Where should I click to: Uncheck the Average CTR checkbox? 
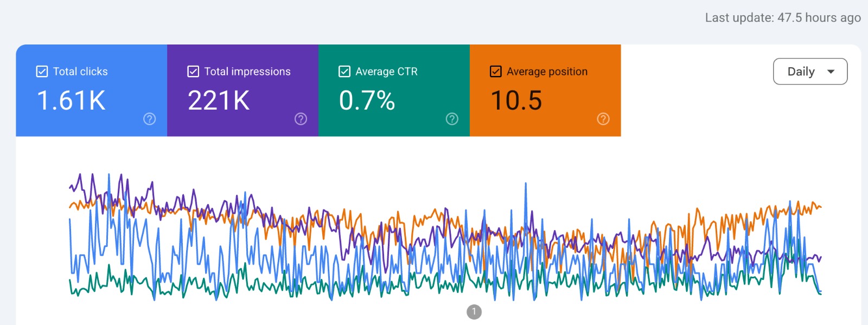(x=344, y=72)
